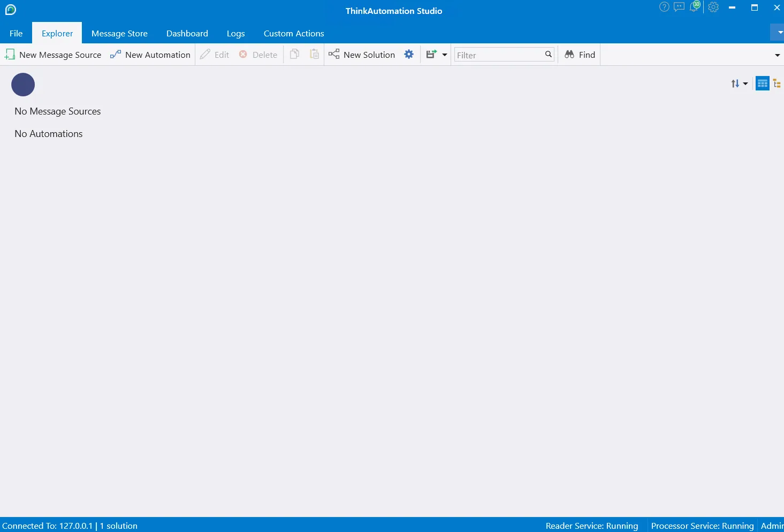Viewport: 784px width, 532px height.
Task: Click the paste clipboard icon in the toolbar
Action: pyautogui.click(x=315, y=54)
